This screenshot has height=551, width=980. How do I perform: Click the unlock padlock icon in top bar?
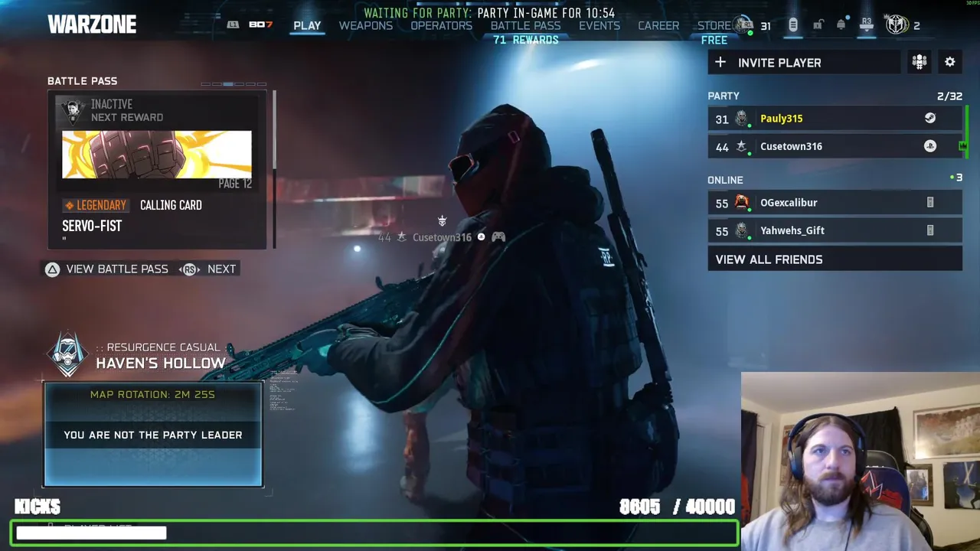click(x=818, y=25)
